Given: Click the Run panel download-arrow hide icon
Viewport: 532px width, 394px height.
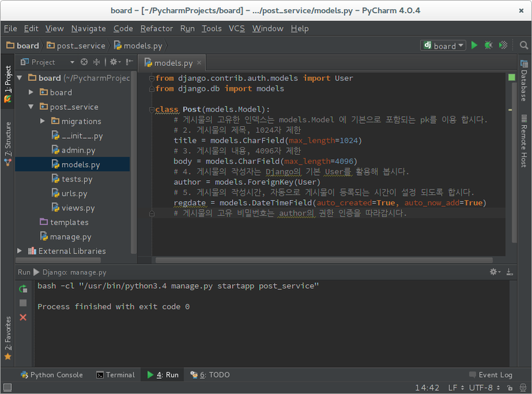Looking at the screenshot, I should [510, 272].
